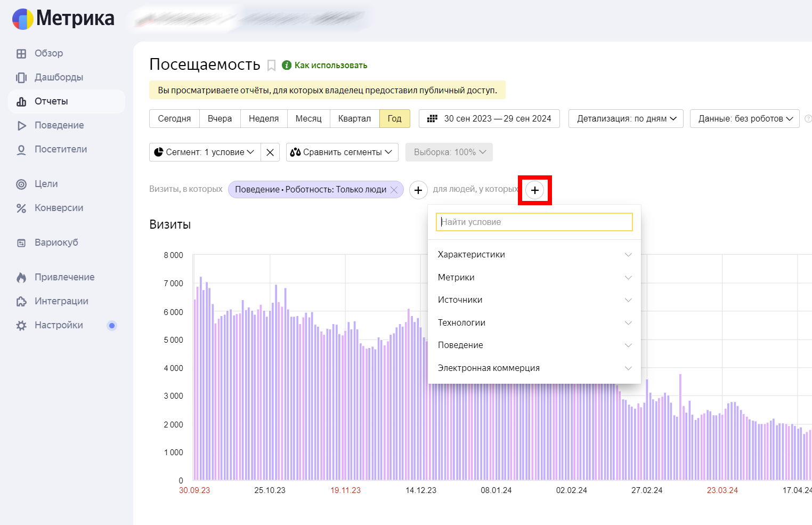Expand the Электронная коммерция group
Viewport: 812px width, 525px height.
point(534,368)
